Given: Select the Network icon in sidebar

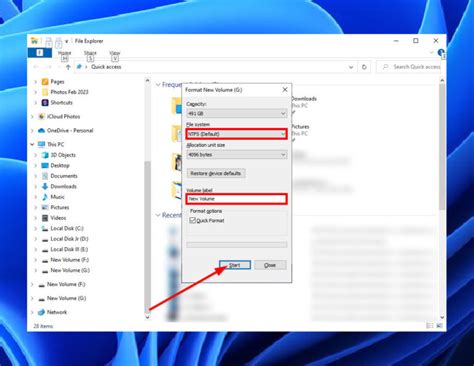Looking at the screenshot, I should (41, 312).
